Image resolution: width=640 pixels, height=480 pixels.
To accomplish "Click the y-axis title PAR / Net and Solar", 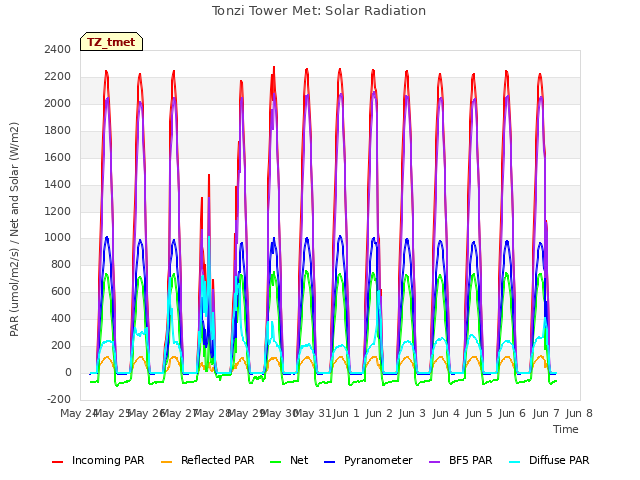I will click(14, 229).
